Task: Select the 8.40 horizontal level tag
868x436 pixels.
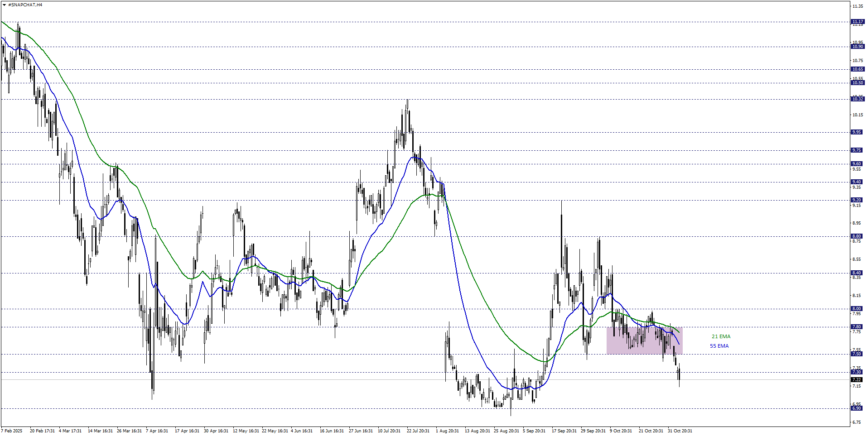Action: pos(857,273)
